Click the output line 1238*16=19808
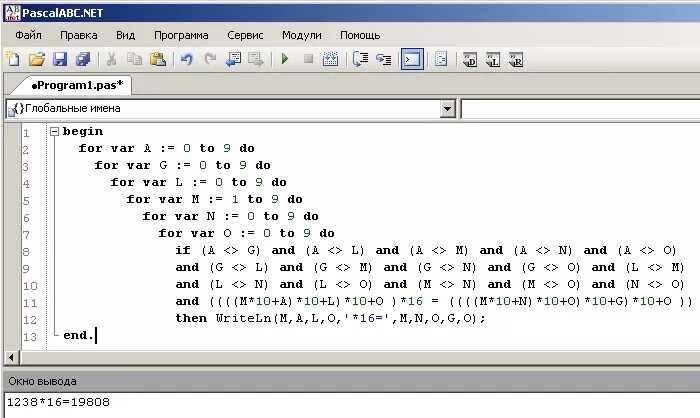The image size is (700, 418). pyautogui.click(x=58, y=402)
